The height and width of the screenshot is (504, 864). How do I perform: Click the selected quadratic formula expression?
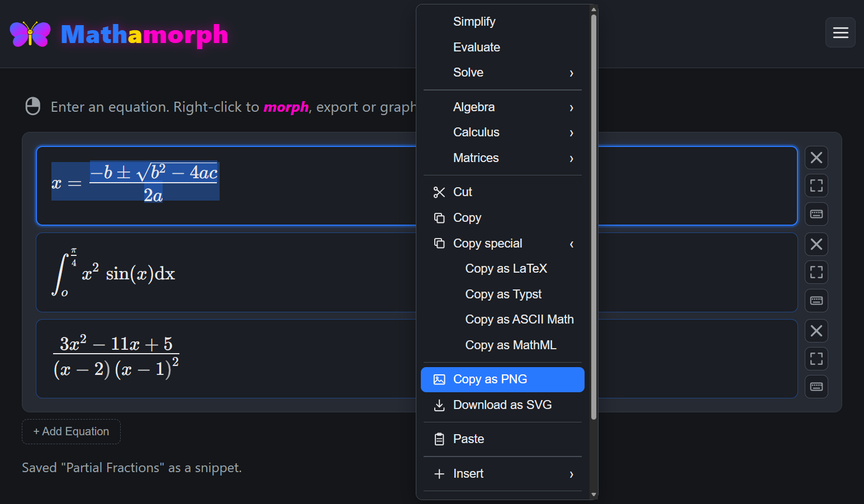click(135, 182)
